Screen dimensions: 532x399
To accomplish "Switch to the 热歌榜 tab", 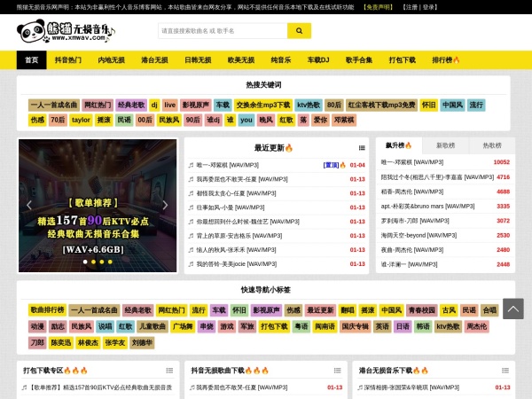I will 491,145.
